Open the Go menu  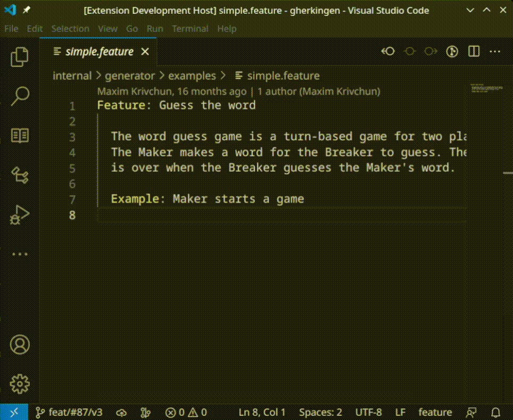pyautogui.click(x=132, y=28)
